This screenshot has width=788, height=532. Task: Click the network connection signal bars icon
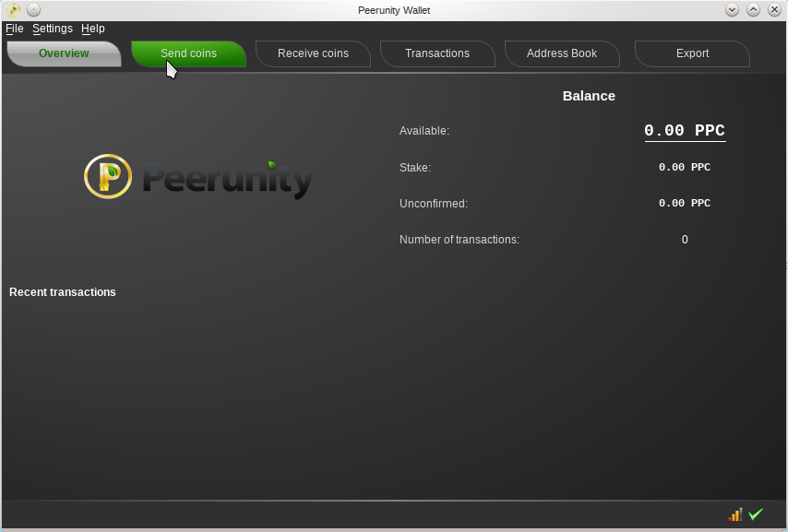click(735, 514)
